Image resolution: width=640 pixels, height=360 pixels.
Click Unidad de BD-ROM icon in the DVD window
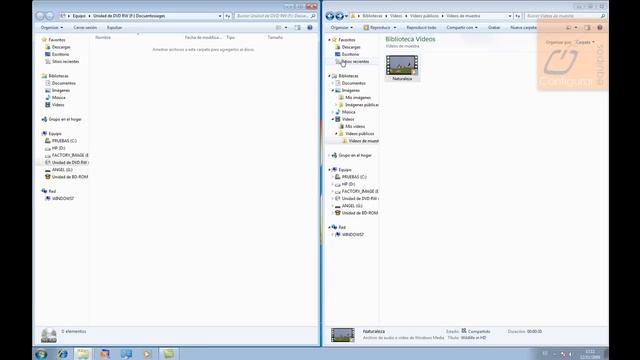coord(48,177)
